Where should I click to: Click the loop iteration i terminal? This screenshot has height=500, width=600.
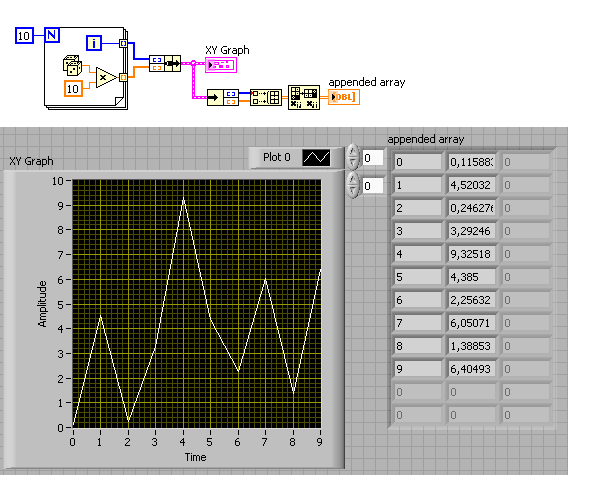tap(94, 43)
